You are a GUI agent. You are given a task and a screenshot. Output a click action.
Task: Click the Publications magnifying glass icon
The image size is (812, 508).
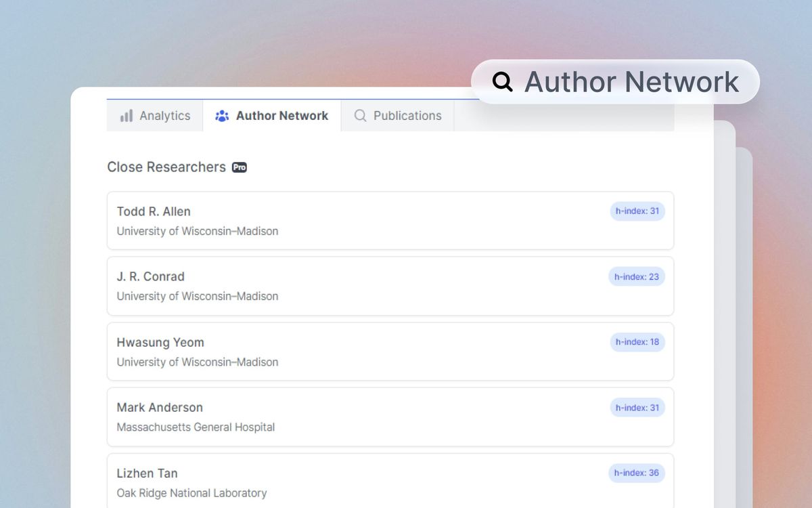tap(359, 116)
